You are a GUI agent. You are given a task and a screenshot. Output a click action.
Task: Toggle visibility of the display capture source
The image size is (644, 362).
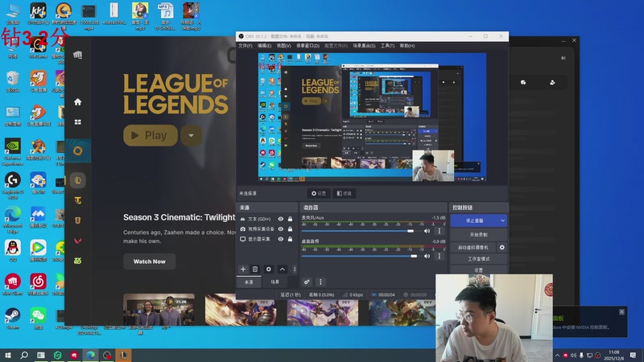[280, 239]
